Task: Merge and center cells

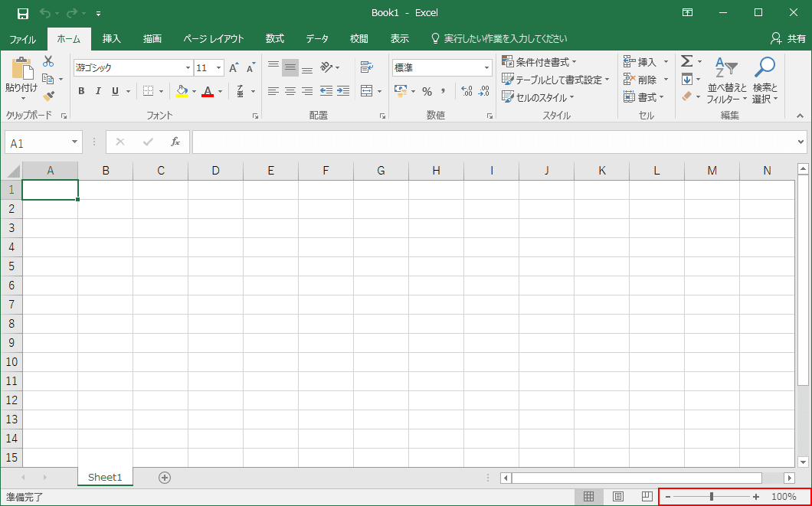Action: [x=367, y=91]
